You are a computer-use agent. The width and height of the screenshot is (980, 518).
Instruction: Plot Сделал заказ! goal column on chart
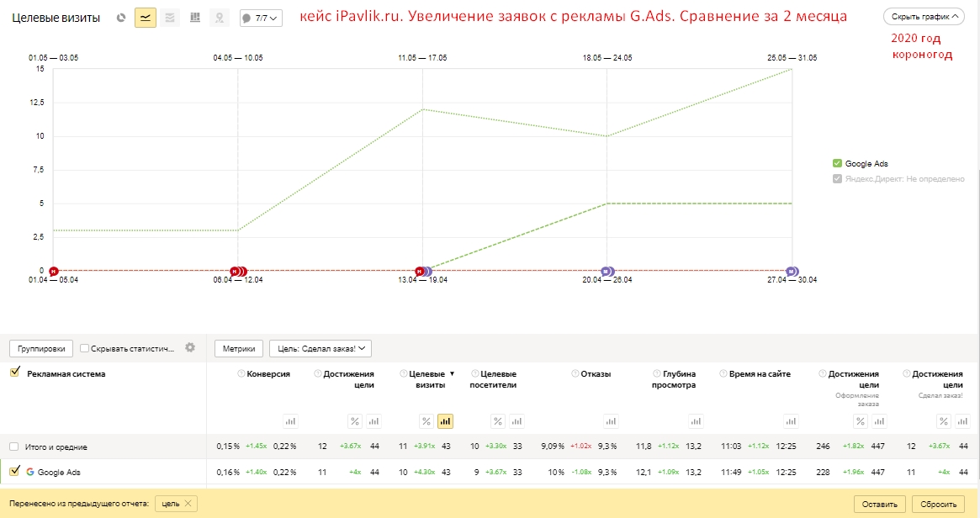[x=962, y=421]
